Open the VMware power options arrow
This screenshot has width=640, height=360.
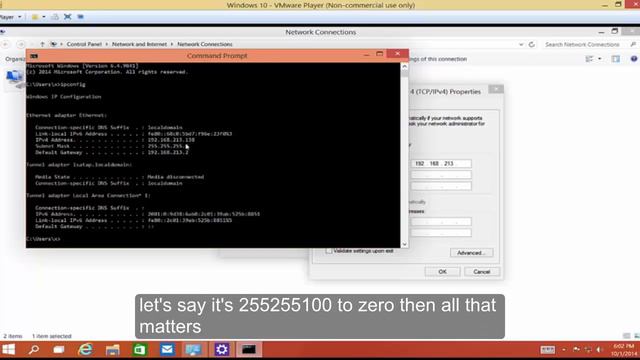click(x=44, y=17)
